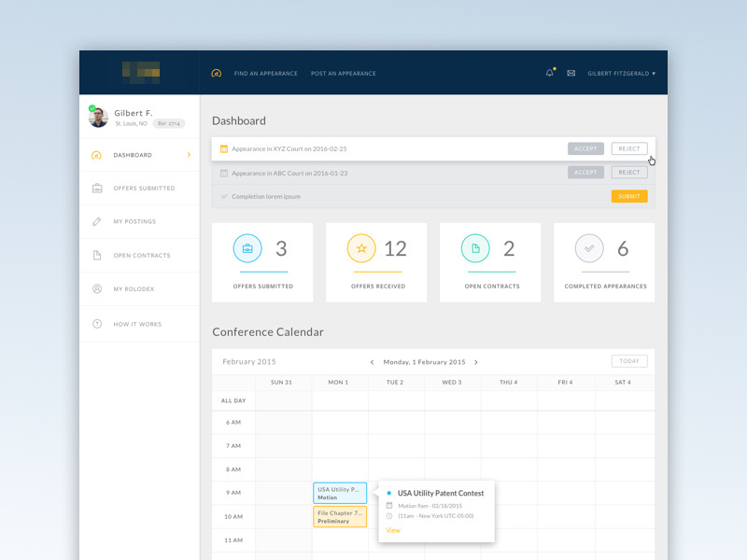747x560 pixels.
Task: Go to next day in calendar
Action: coord(476,362)
